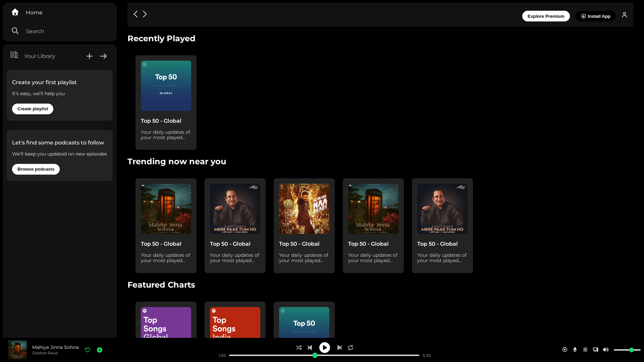Open the Top Songs India chart card
The height and width of the screenshot is (362, 644).
pos(235,320)
